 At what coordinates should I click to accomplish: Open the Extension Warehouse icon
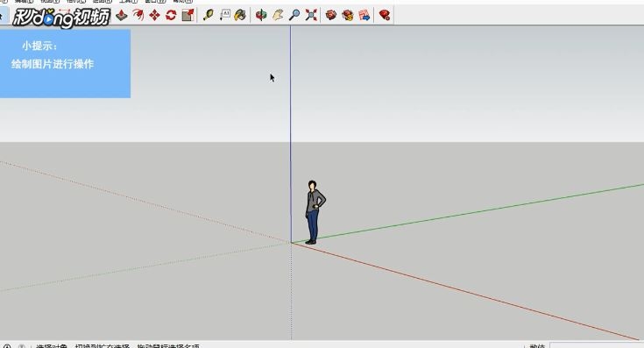pos(348,16)
